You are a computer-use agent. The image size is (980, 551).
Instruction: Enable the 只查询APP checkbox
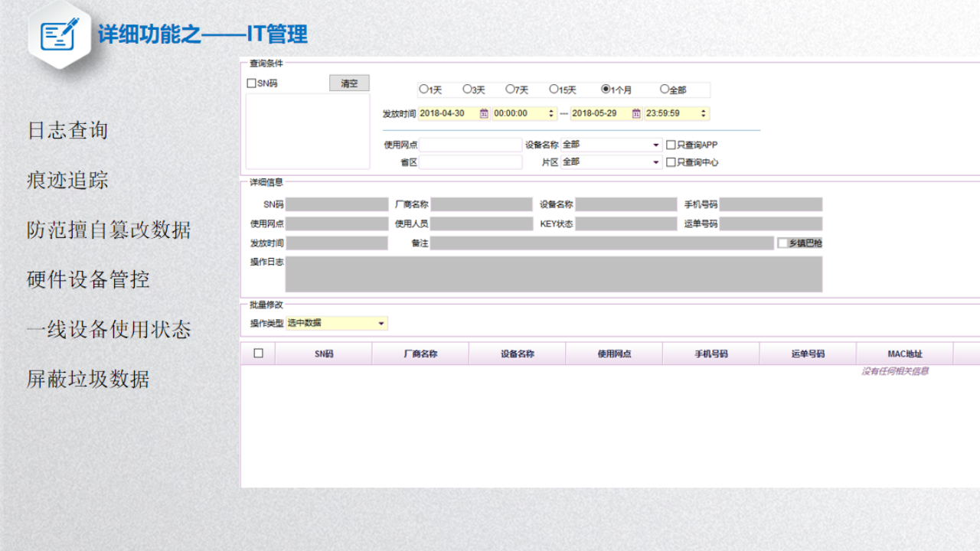pyautogui.click(x=671, y=145)
